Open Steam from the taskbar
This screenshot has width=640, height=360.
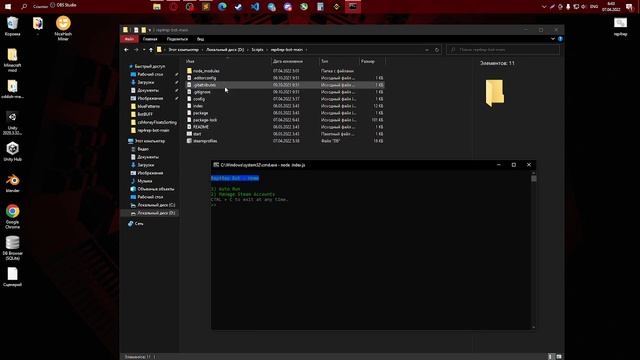pyautogui.click(x=238, y=7)
